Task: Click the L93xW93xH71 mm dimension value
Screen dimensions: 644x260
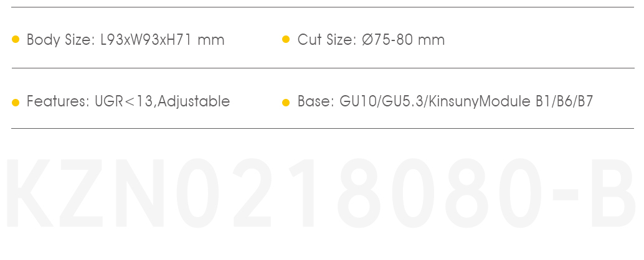Action: coord(162,40)
